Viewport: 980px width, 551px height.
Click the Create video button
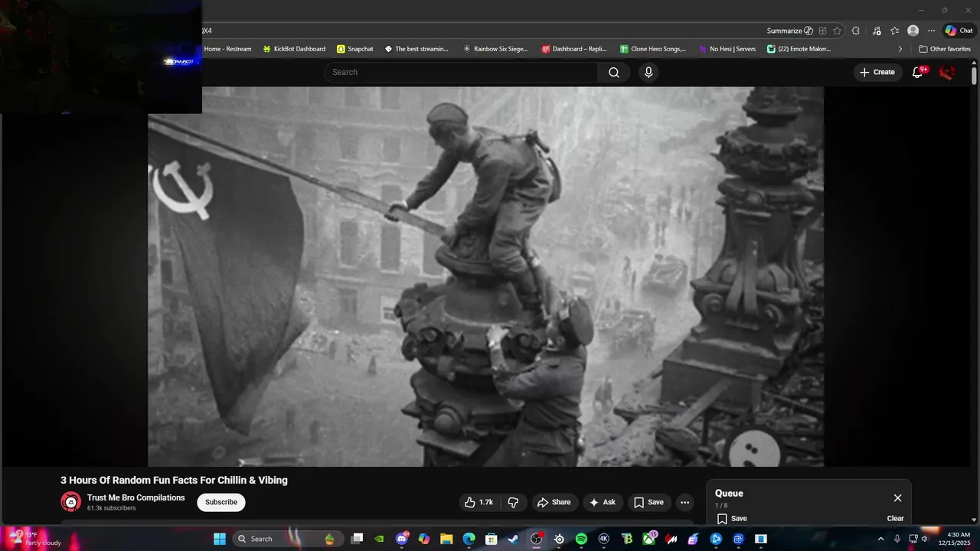(877, 72)
